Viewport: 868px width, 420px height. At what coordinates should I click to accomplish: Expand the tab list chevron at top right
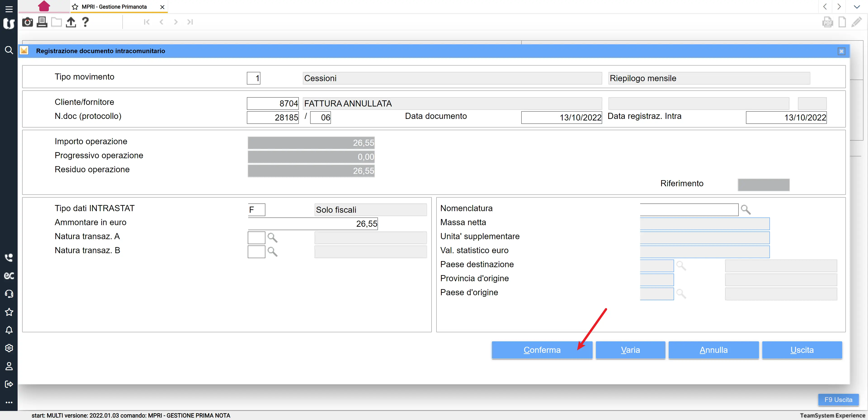[856, 7]
